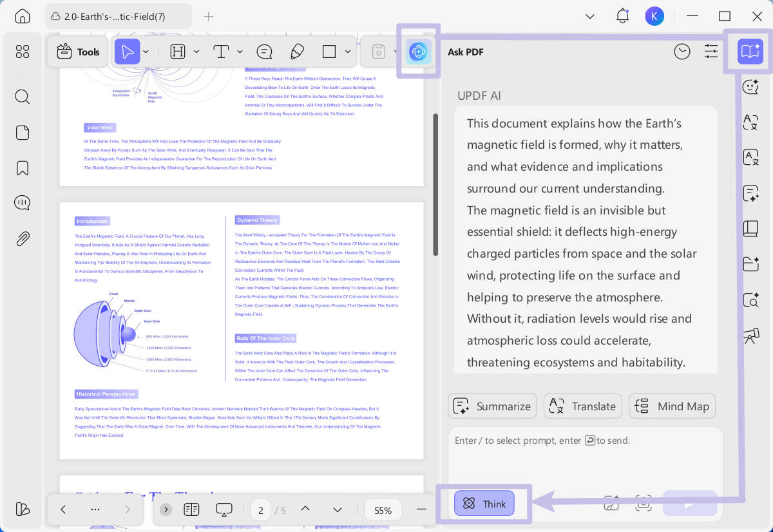
Task: Start presentation slideshow mode
Action: click(x=224, y=509)
